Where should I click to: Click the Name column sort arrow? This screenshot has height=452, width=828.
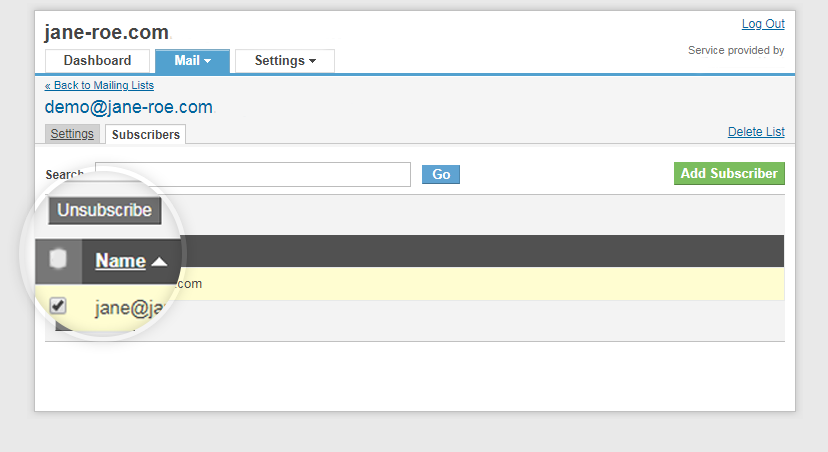click(159, 262)
